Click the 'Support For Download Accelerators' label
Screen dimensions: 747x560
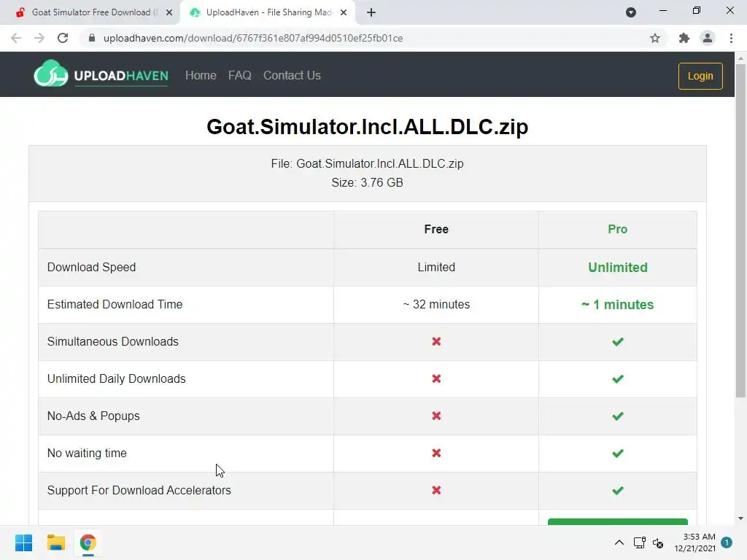click(x=139, y=490)
